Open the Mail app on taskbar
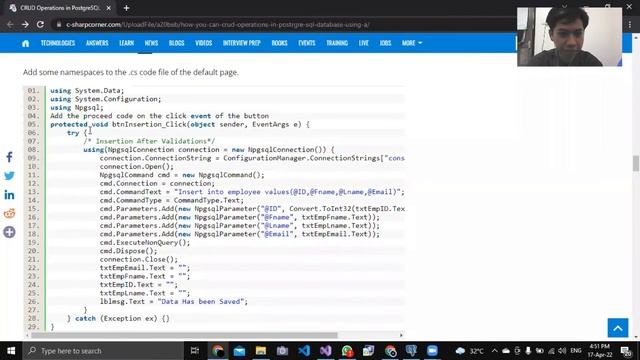The height and width of the screenshot is (360, 640). click(x=239, y=351)
